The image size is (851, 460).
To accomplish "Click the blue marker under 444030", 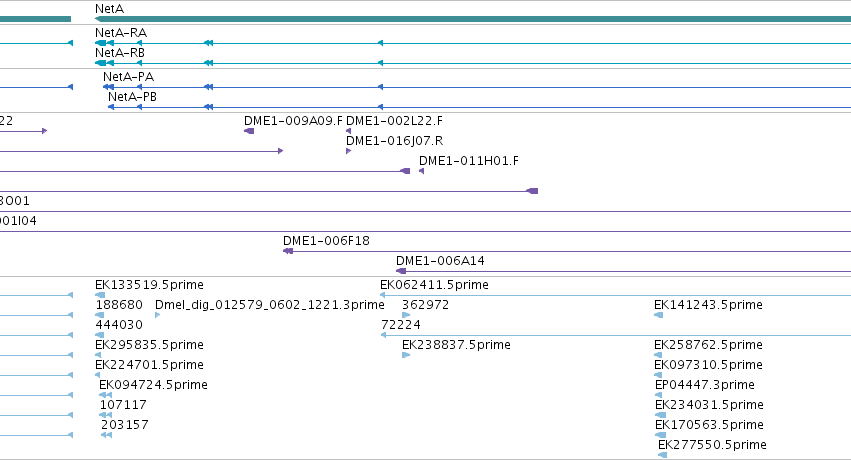I will 99,335.
